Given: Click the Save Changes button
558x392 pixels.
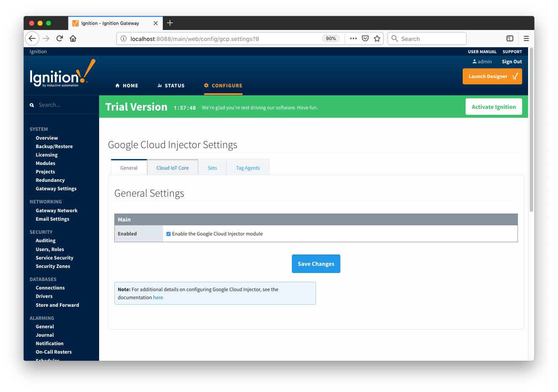Looking at the screenshot, I should point(316,264).
